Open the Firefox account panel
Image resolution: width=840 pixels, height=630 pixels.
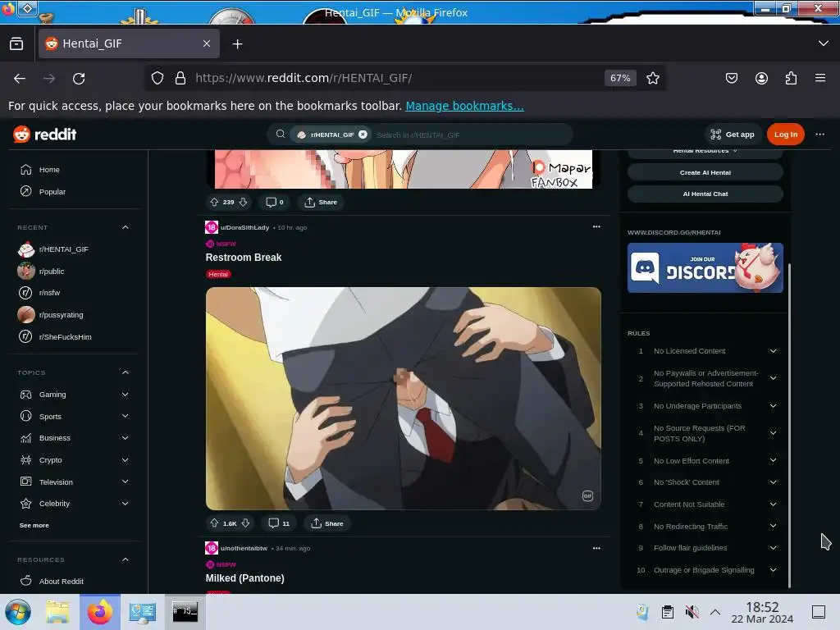[761, 78]
